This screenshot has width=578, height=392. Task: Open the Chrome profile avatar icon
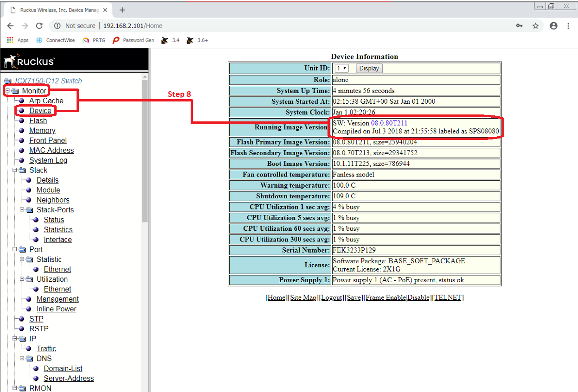[553, 26]
